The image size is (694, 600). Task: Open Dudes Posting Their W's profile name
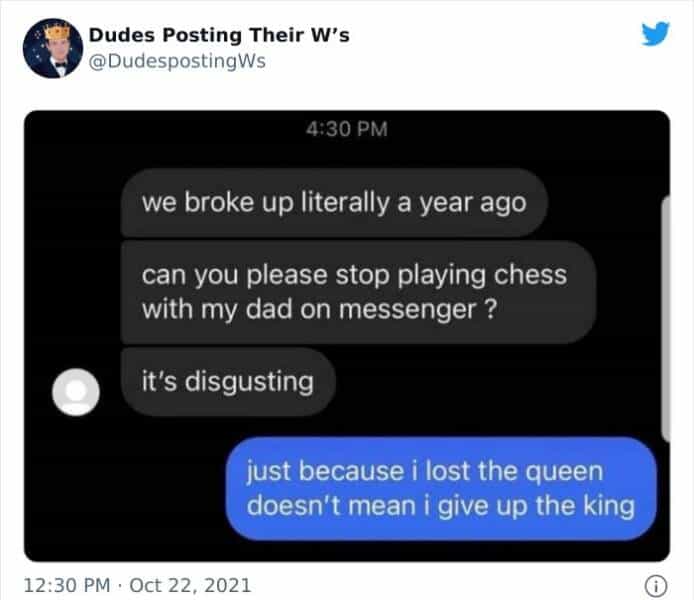(x=219, y=35)
